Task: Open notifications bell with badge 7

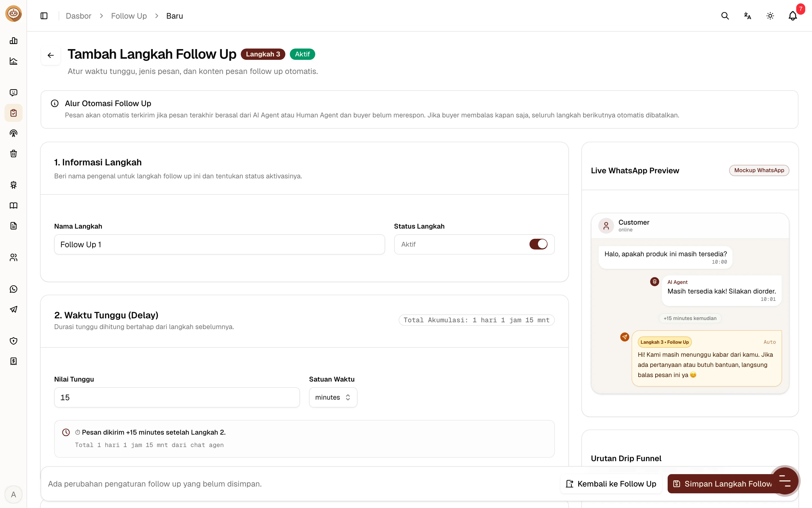Action: point(793,16)
